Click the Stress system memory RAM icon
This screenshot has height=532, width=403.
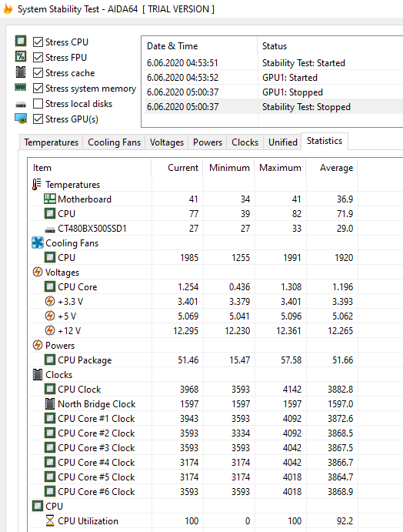pos(21,88)
